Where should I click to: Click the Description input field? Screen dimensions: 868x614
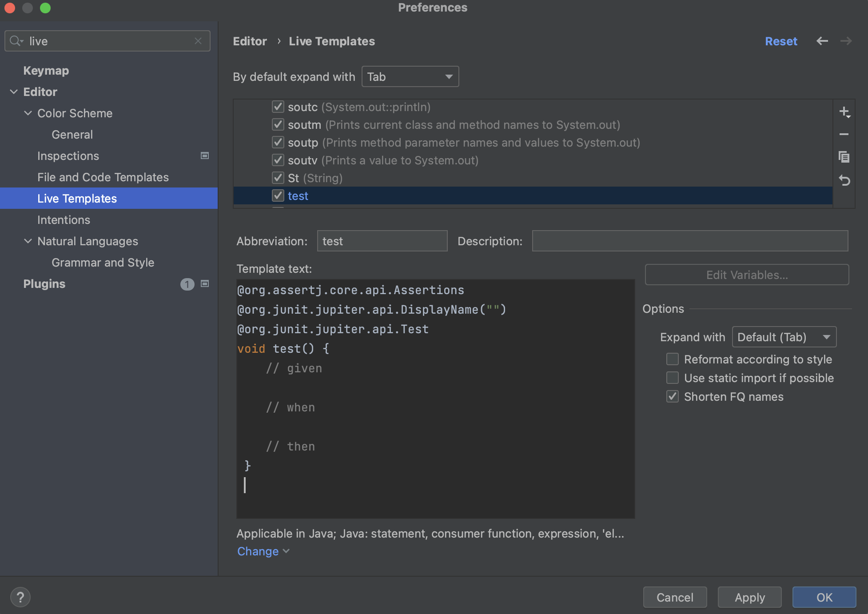[690, 241]
